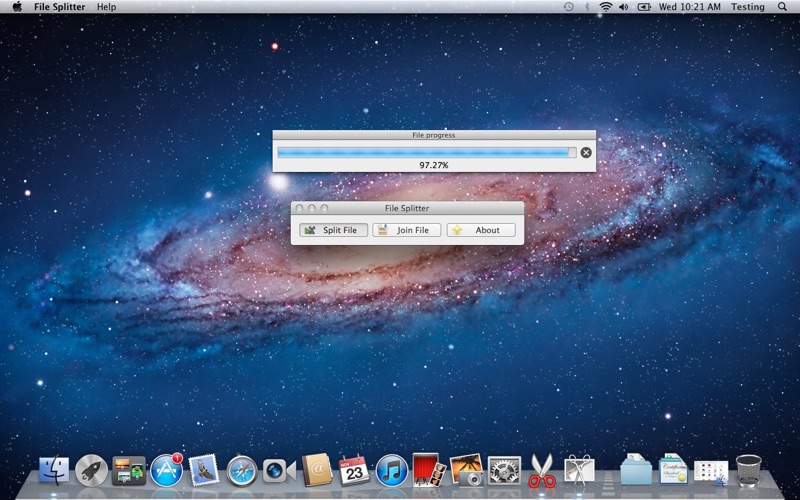Click the File progress window title bar
The height and width of the screenshot is (500, 800).
click(434, 135)
